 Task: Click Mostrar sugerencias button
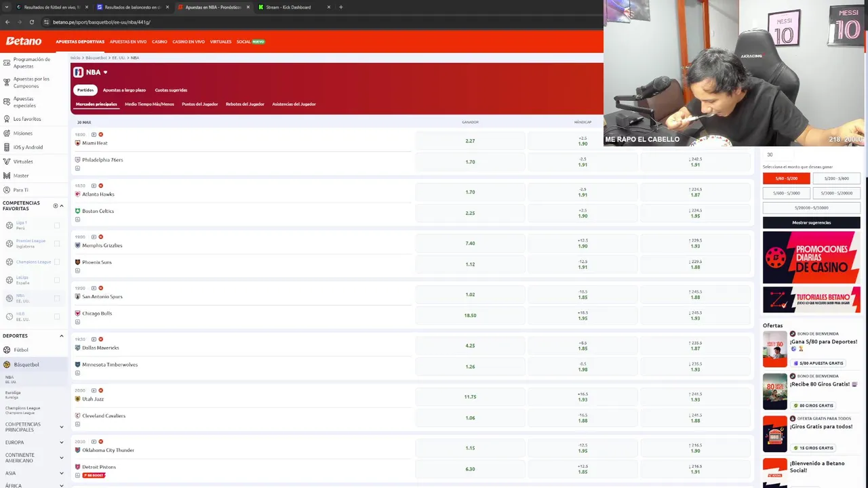[x=811, y=222]
